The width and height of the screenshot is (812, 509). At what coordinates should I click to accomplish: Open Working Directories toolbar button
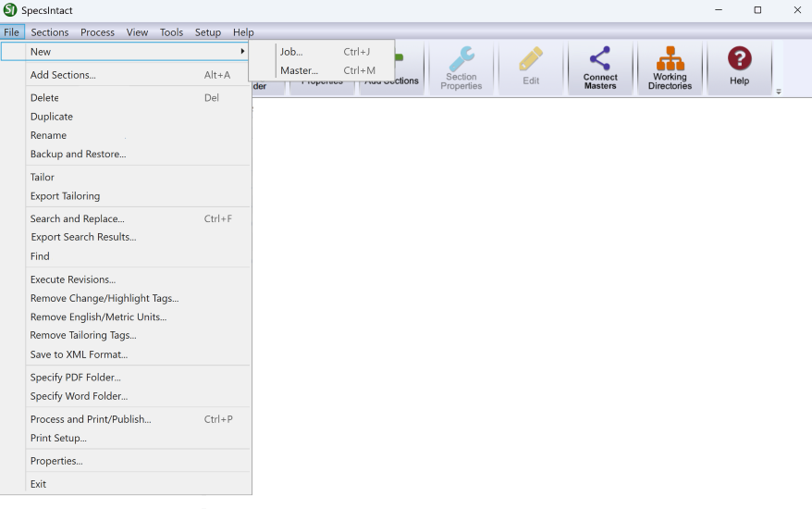click(670, 68)
